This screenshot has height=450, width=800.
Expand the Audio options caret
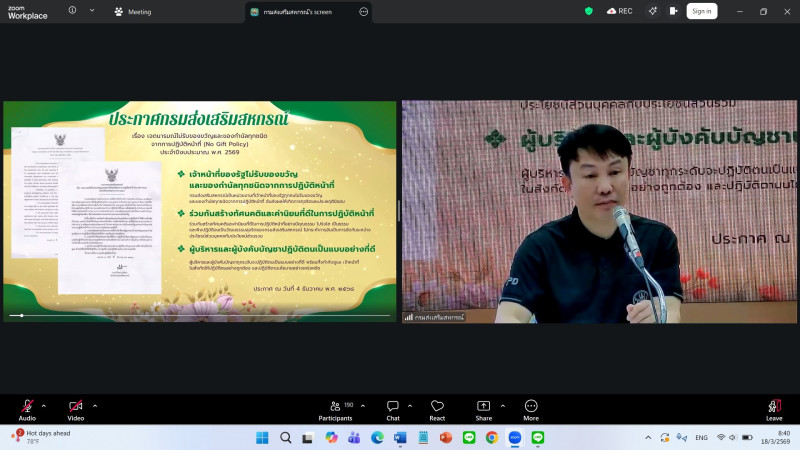coord(44,405)
